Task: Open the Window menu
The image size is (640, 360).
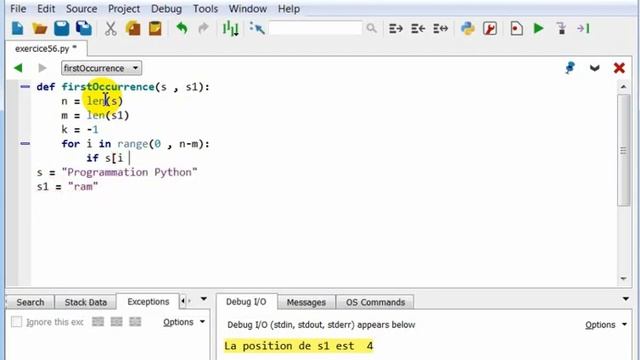Action: (248, 9)
